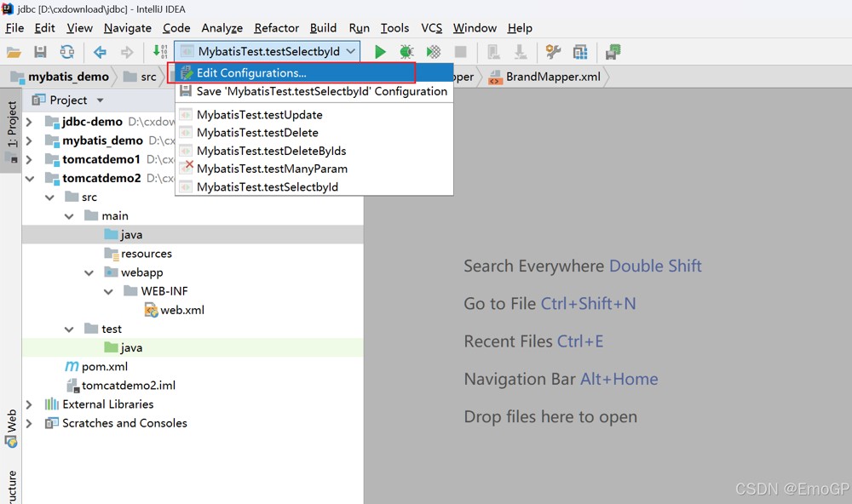The image size is (852, 504).
Task: Click the VCS commit icon
Action: 521,52
